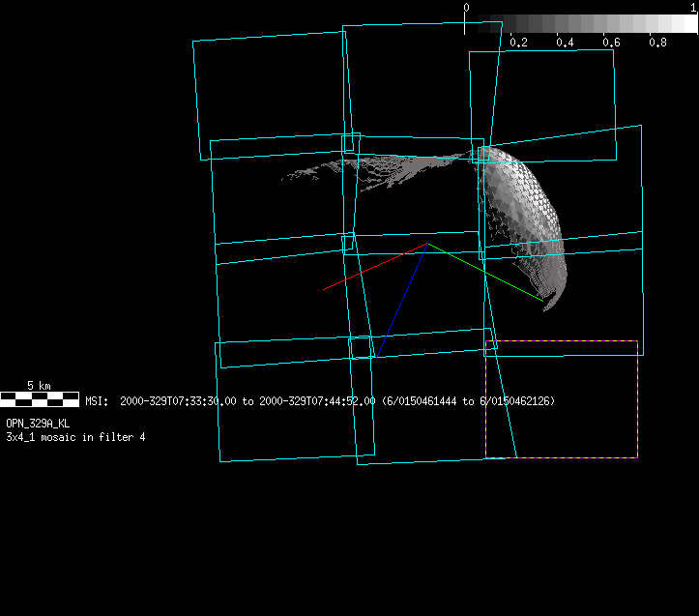Screen dimensions: 699x616
Task: Click the 0.4 colorbar tick label
Action: [565, 43]
